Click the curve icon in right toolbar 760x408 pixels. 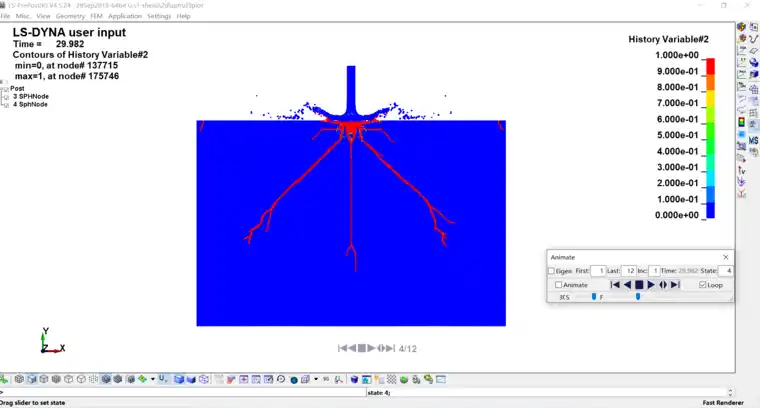753,38
